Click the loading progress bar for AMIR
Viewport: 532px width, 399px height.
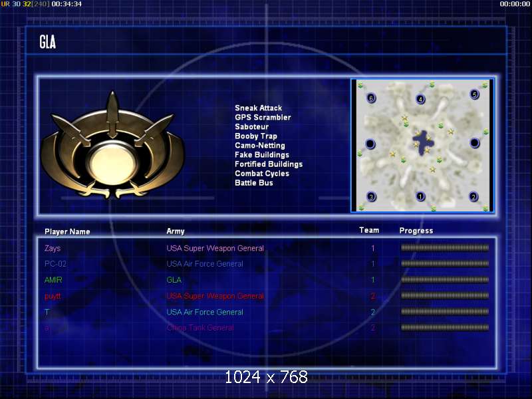[445, 279]
